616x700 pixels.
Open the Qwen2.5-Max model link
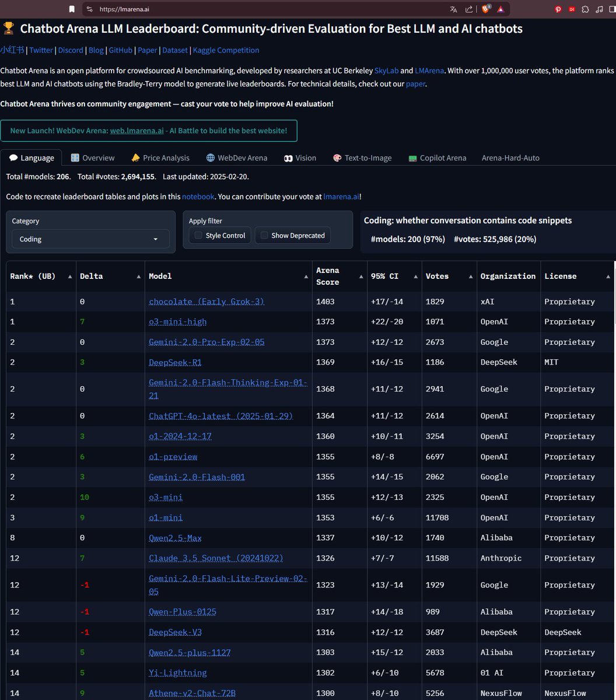click(x=175, y=538)
